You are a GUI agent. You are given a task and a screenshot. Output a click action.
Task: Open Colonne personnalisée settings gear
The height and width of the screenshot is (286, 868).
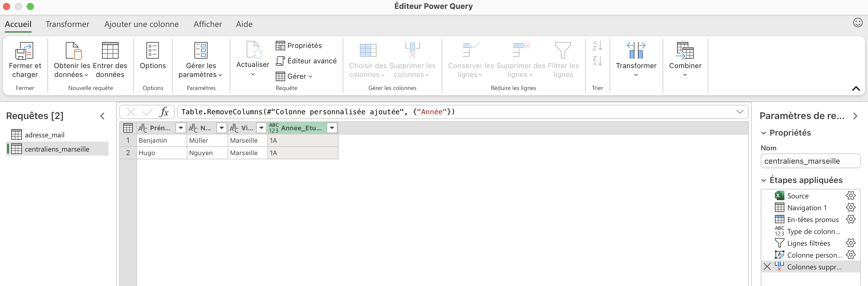click(x=851, y=255)
